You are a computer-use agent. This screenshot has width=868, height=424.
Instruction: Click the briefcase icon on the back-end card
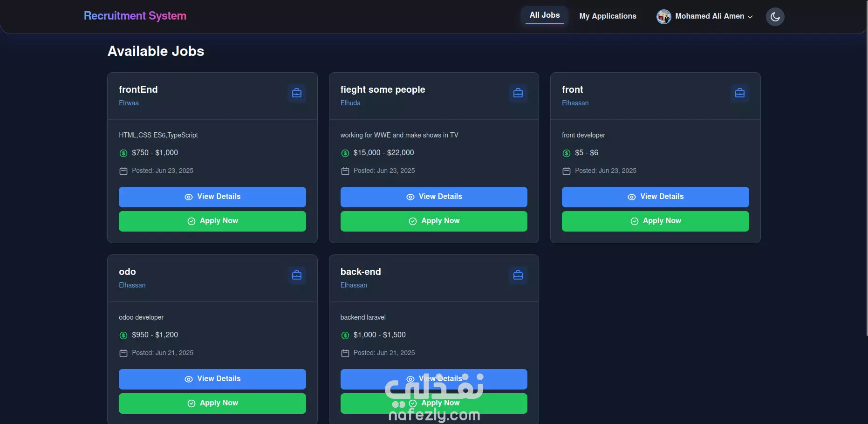(518, 275)
